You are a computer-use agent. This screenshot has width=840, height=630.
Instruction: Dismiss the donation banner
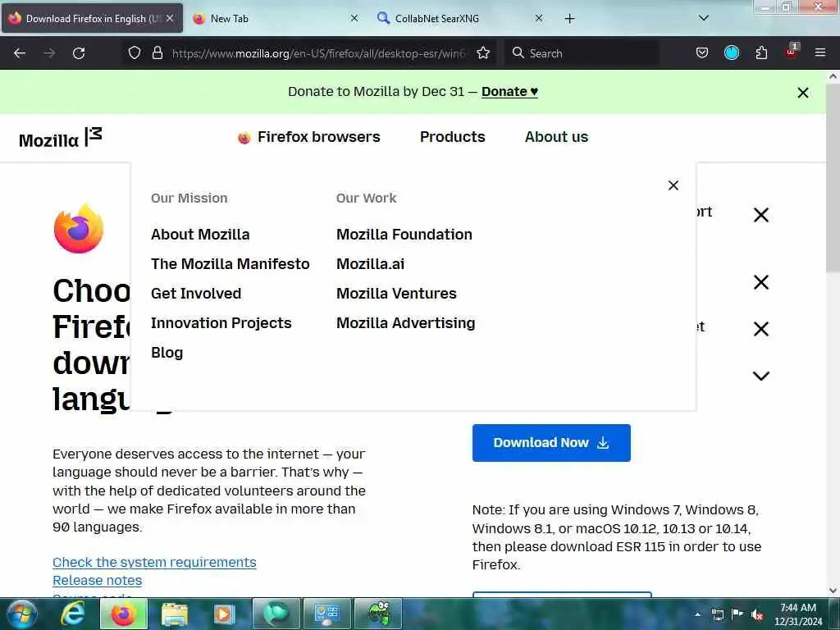click(802, 93)
